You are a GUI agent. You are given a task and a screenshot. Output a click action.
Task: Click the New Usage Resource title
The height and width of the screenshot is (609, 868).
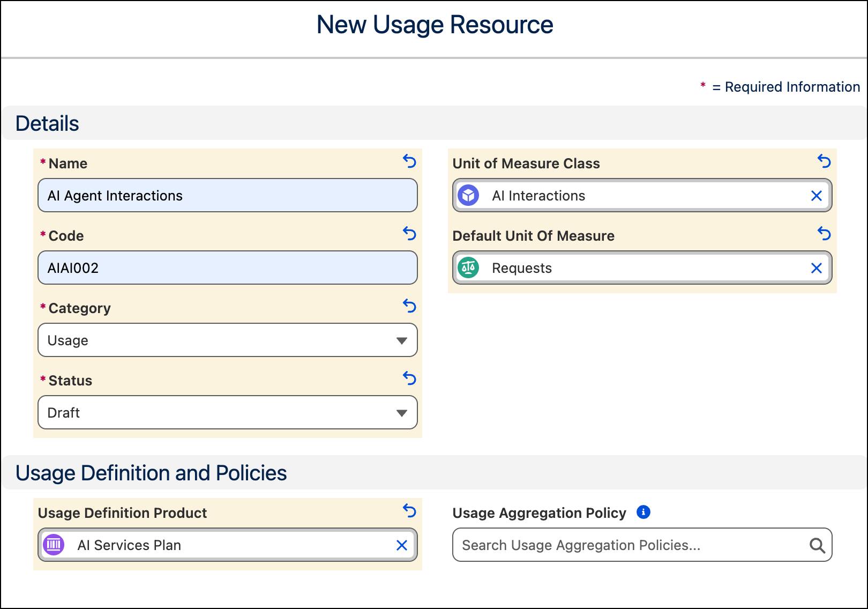[435, 25]
